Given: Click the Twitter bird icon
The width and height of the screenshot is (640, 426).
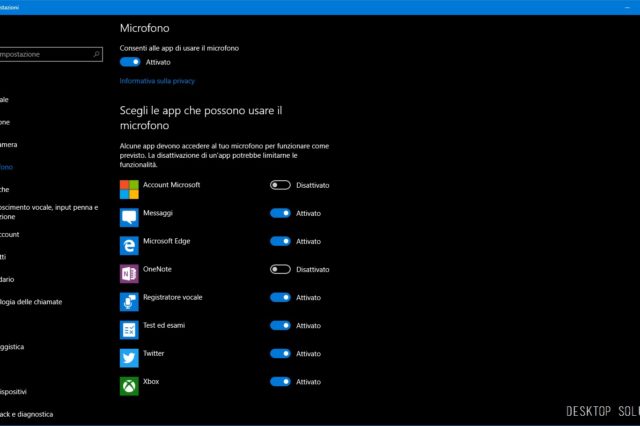Looking at the screenshot, I should click(x=129, y=357).
